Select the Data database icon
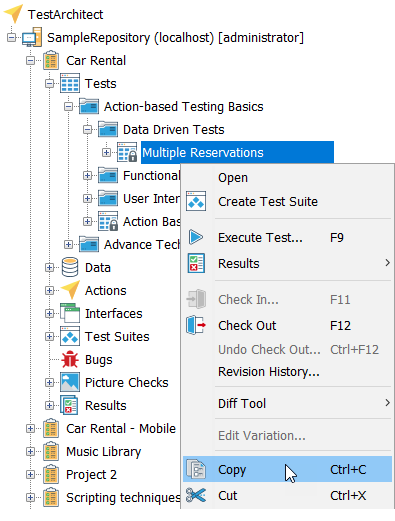This screenshot has width=395, height=521. (x=70, y=267)
